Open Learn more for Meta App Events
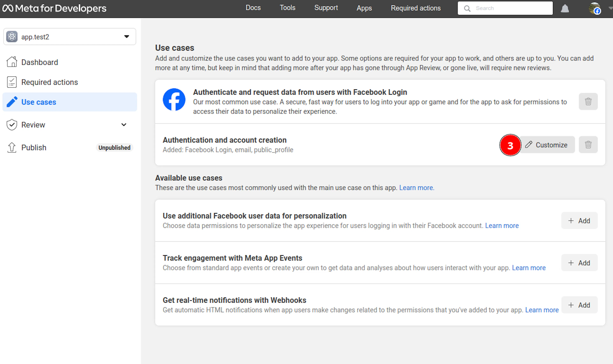613x364 pixels. point(529,268)
